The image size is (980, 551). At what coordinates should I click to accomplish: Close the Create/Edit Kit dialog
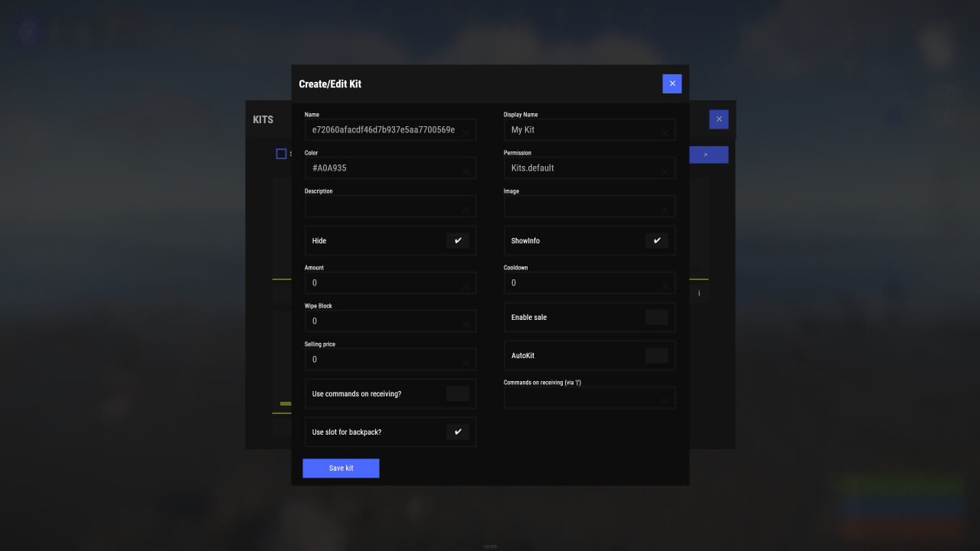(672, 83)
